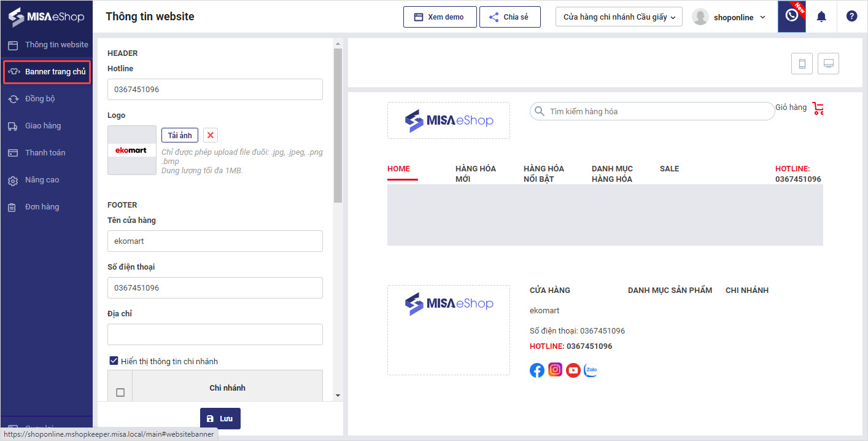Click the form panel vertical scrollbar thumb
The height and width of the screenshot is (441, 868).
(x=338, y=125)
